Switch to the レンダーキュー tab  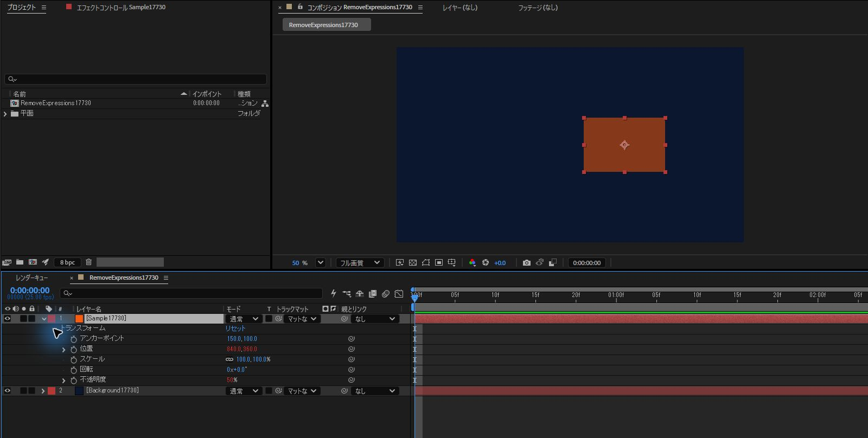31,278
